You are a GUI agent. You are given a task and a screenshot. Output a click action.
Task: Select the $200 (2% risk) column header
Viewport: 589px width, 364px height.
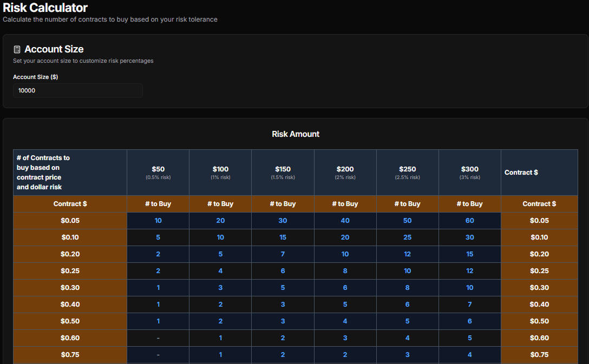(345, 172)
